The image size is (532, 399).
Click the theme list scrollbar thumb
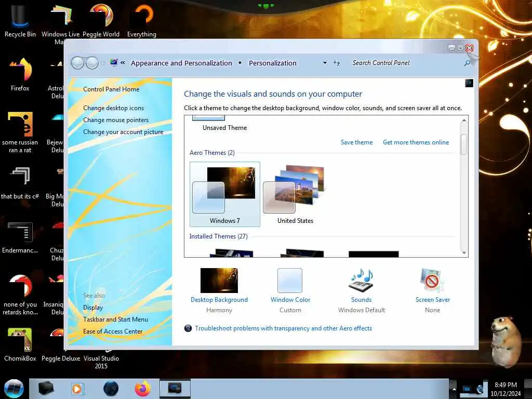click(x=464, y=145)
